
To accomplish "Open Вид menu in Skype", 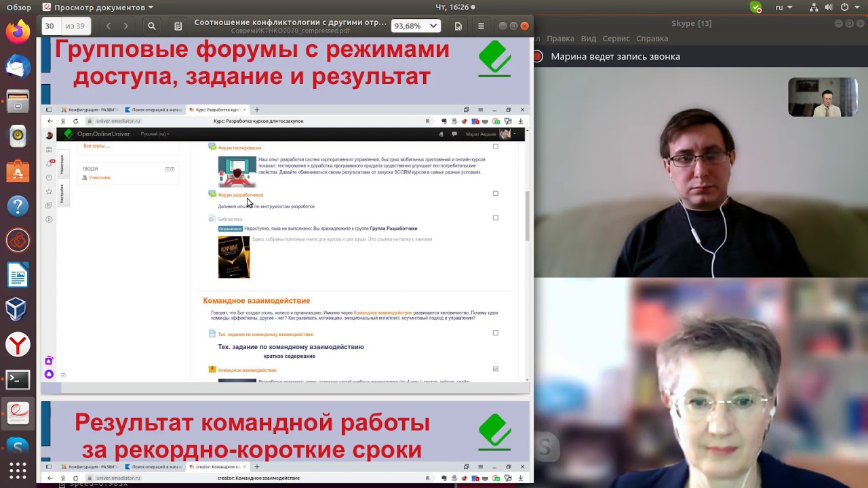I will [589, 39].
